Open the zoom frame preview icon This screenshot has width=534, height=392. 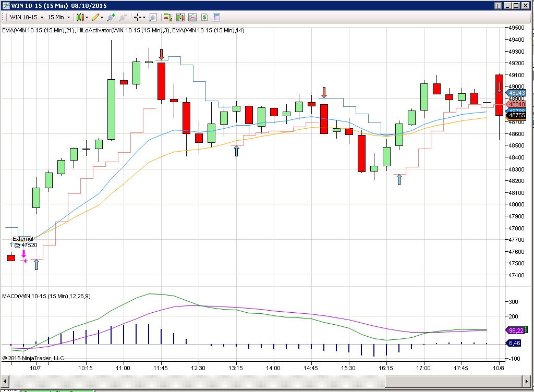[153, 17]
